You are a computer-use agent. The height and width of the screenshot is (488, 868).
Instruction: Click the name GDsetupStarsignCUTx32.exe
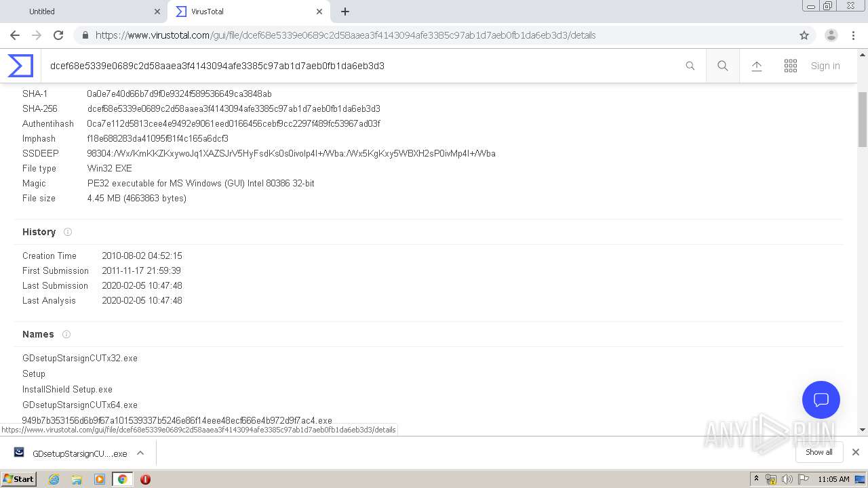(x=80, y=358)
